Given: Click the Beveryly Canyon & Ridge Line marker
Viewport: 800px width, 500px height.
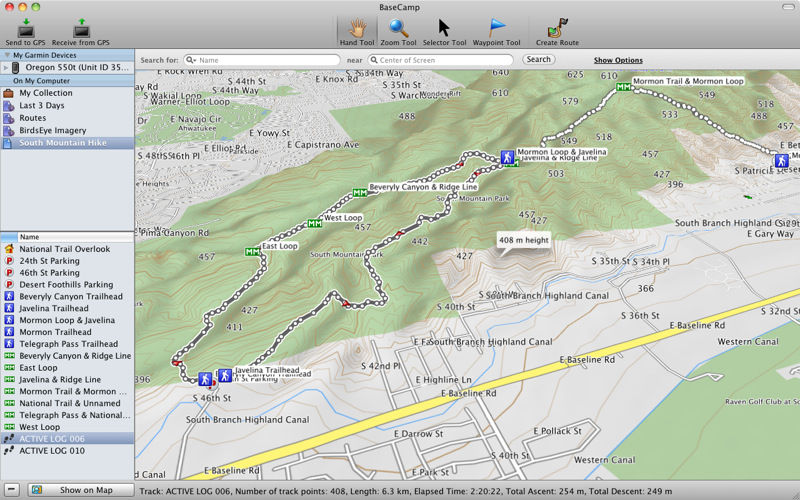Looking at the screenshot, I should click(360, 192).
